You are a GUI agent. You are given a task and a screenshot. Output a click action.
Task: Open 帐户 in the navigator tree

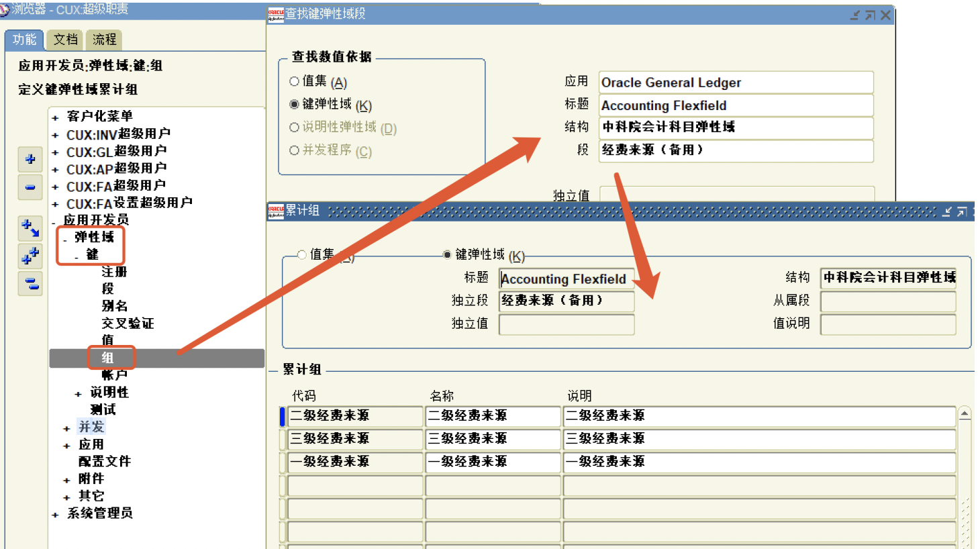[x=114, y=375]
